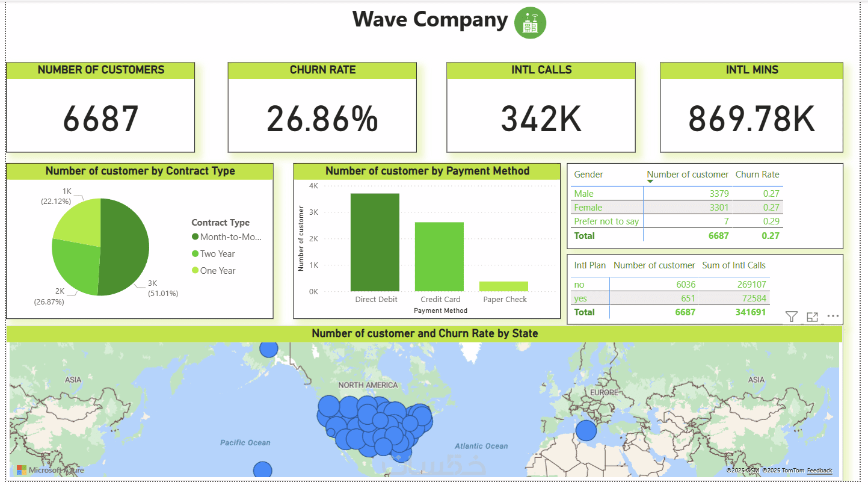Click the Intl Calls card value 342K
Image resolution: width=868 pixels, height=485 pixels.
[541, 119]
